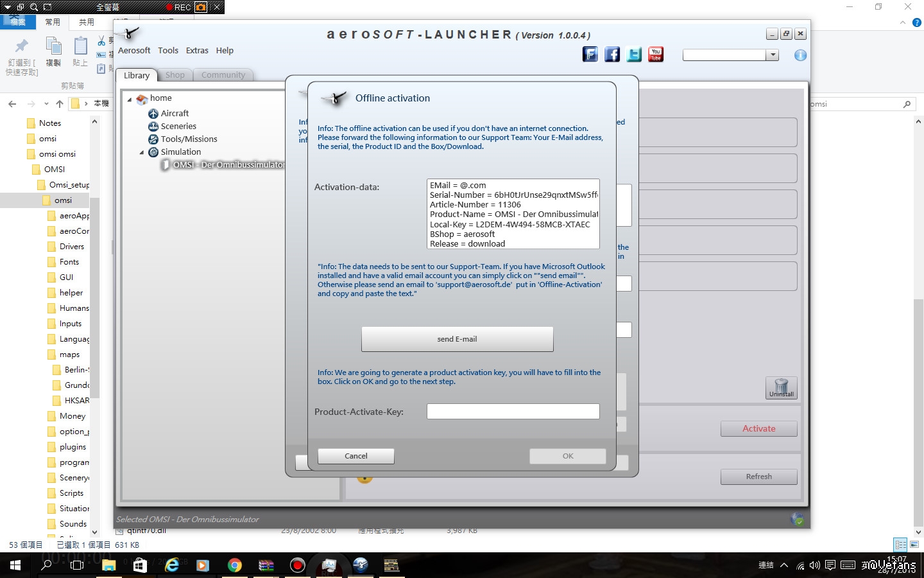
Task: Click the Activation-data text box
Action: 513,214
